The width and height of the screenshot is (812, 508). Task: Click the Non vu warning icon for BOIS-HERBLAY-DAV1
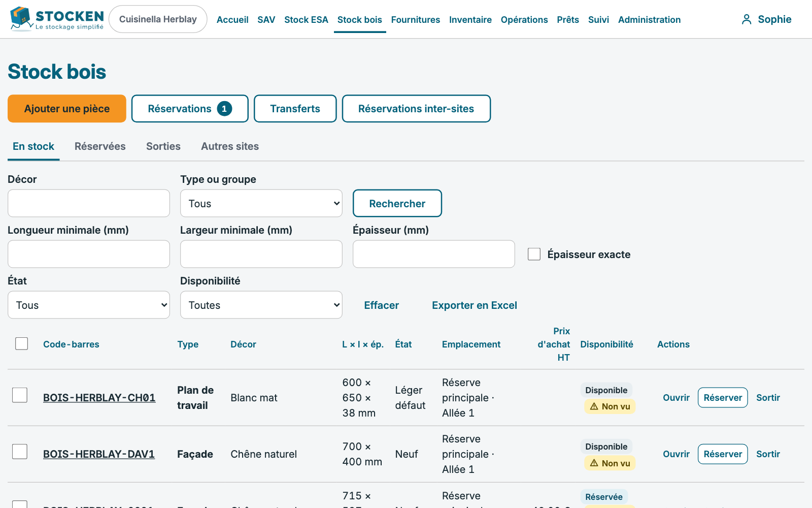[594, 463]
